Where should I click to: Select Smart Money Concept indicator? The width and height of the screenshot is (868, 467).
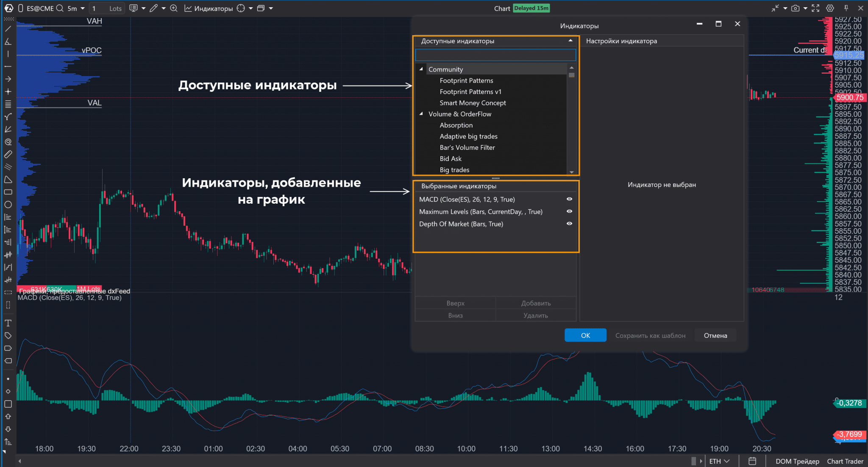tap(473, 103)
